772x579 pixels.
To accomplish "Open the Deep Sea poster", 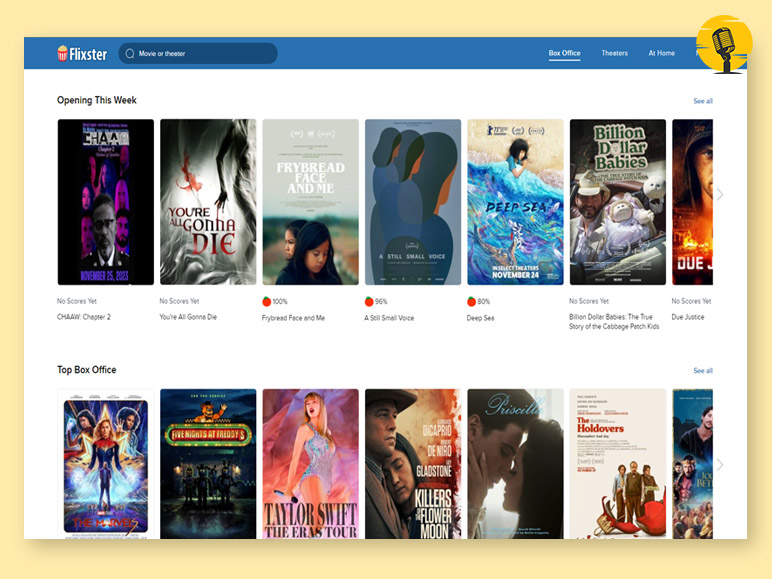I will 515,202.
